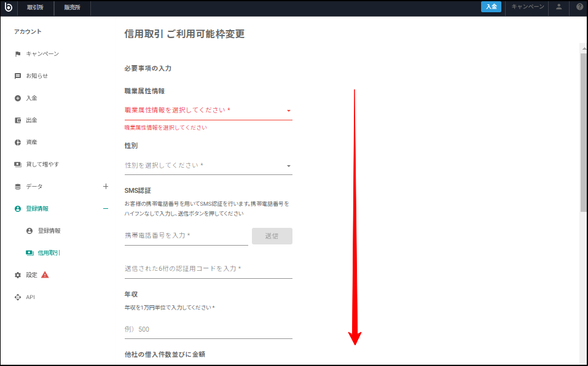Click the red warning triangle beside 設定

pos(45,274)
